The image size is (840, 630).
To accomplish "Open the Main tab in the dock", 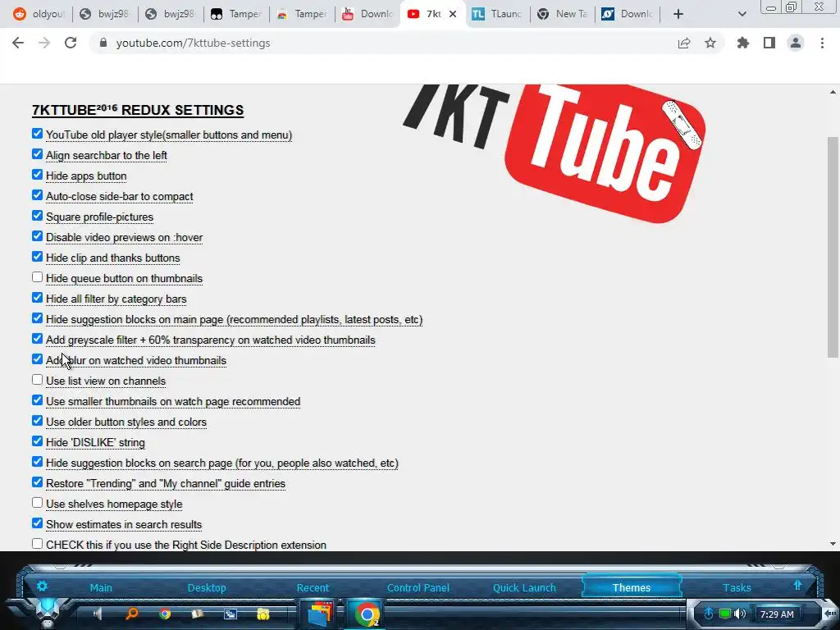I will coord(101,587).
